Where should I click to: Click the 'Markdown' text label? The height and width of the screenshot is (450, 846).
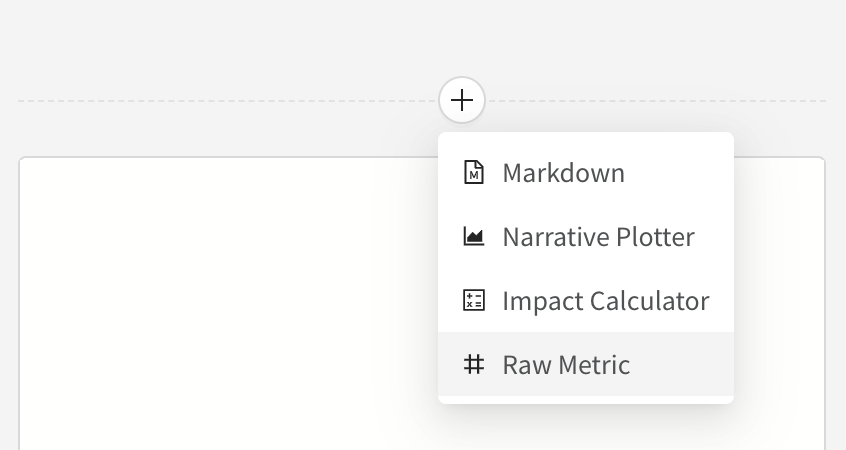(563, 173)
